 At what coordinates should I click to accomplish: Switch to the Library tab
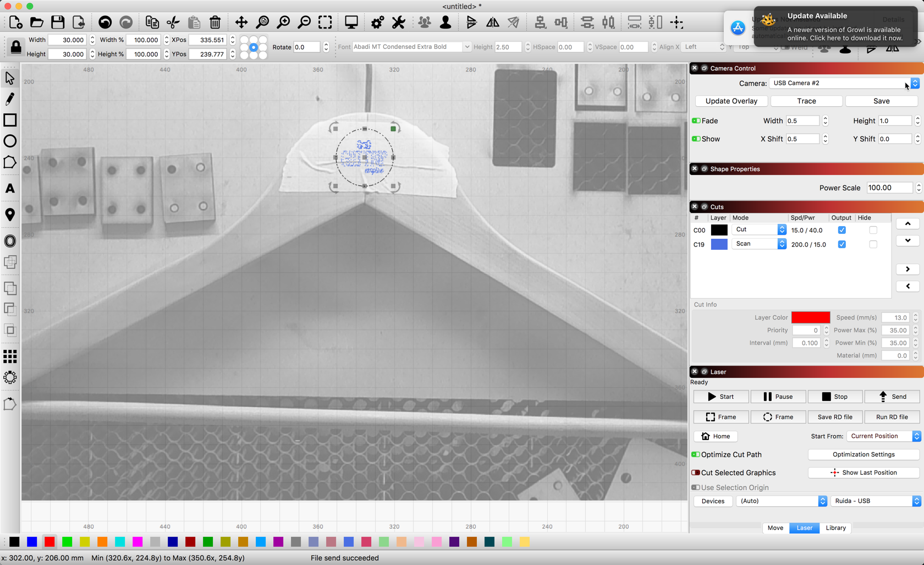pos(835,528)
